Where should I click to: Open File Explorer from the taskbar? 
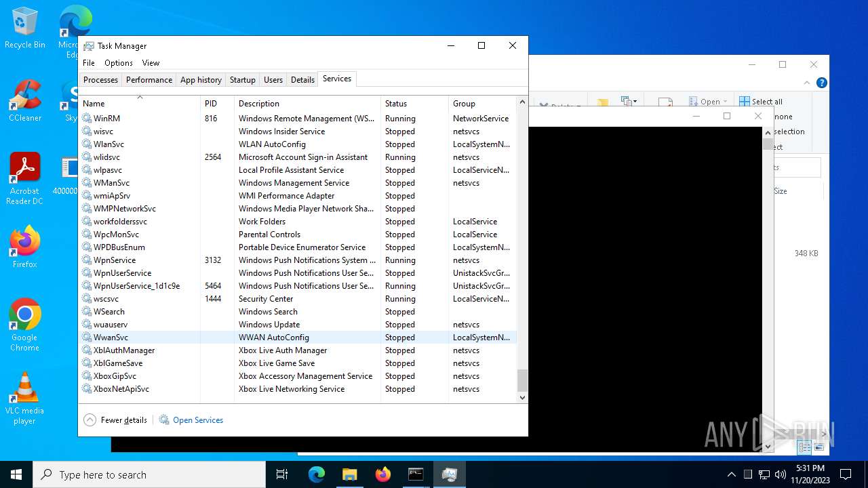click(x=349, y=474)
